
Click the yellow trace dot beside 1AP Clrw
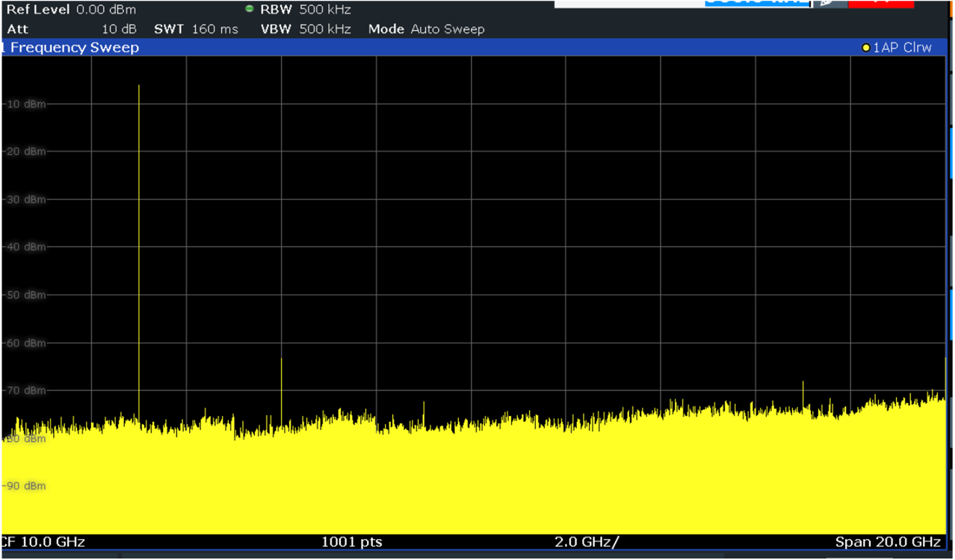click(865, 47)
